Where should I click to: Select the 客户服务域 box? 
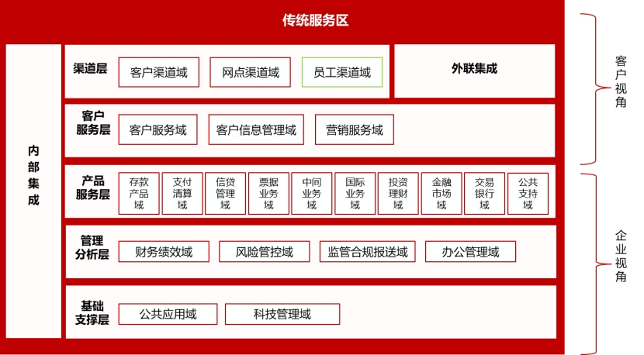[158, 129]
